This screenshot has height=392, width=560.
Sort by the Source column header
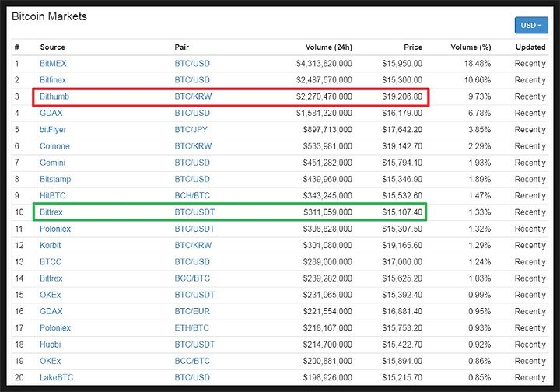53,47
